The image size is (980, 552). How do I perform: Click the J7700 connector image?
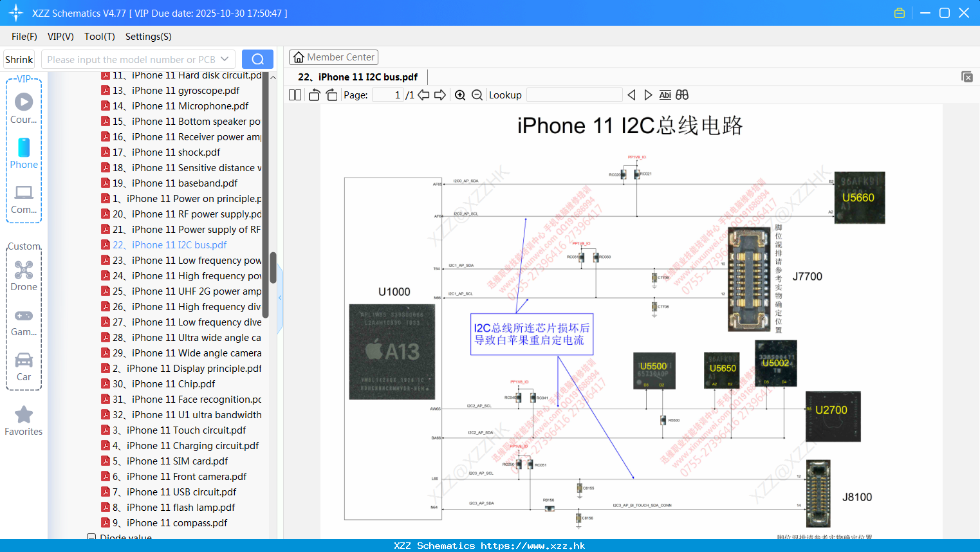pyautogui.click(x=748, y=279)
